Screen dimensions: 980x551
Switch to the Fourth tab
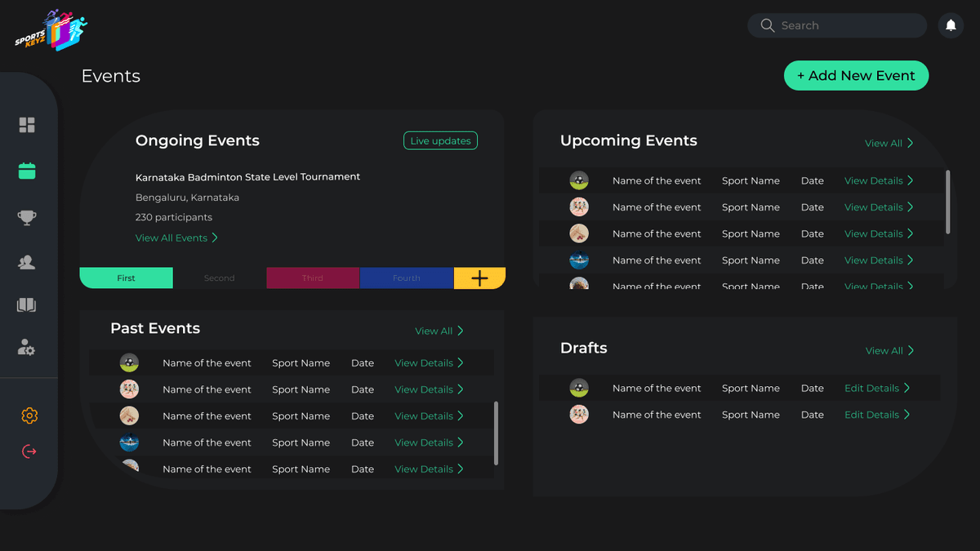tap(406, 278)
